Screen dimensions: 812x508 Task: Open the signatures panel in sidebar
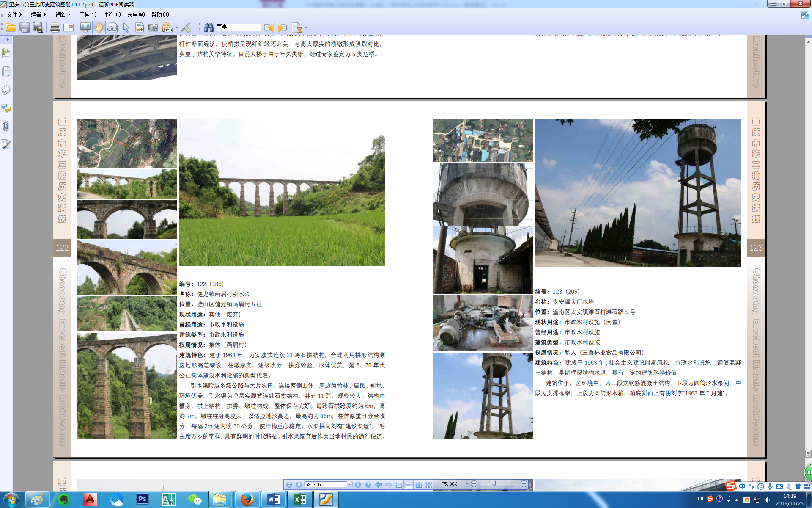click(x=6, y=144)
